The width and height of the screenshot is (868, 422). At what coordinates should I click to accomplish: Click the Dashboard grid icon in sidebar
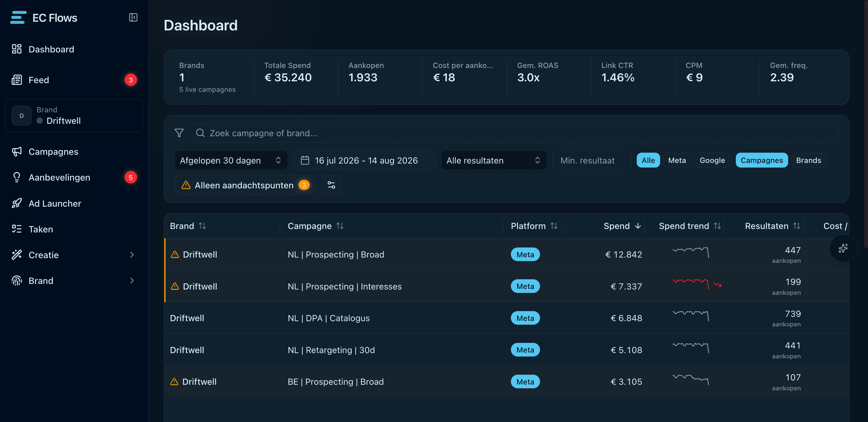coord(16,49)
